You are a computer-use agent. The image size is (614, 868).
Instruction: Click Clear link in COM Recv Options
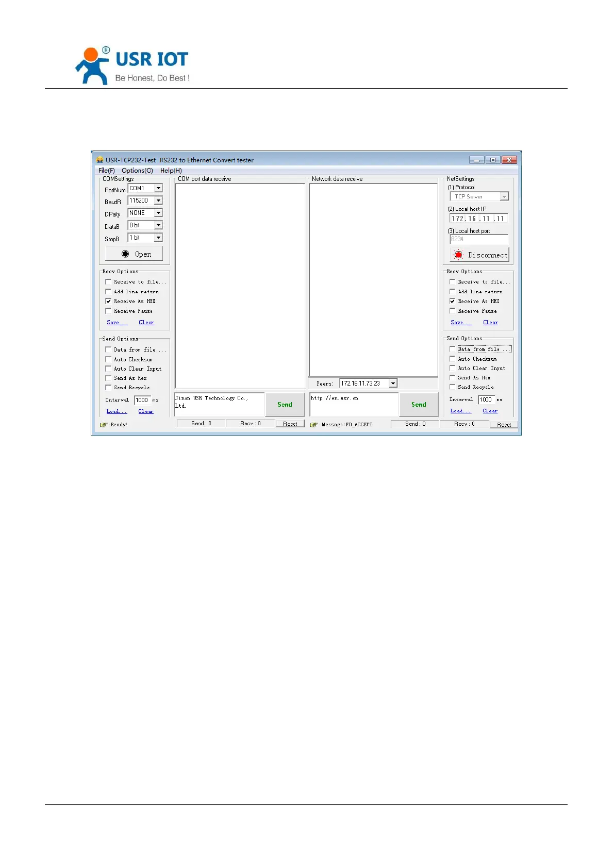point(146,323)
